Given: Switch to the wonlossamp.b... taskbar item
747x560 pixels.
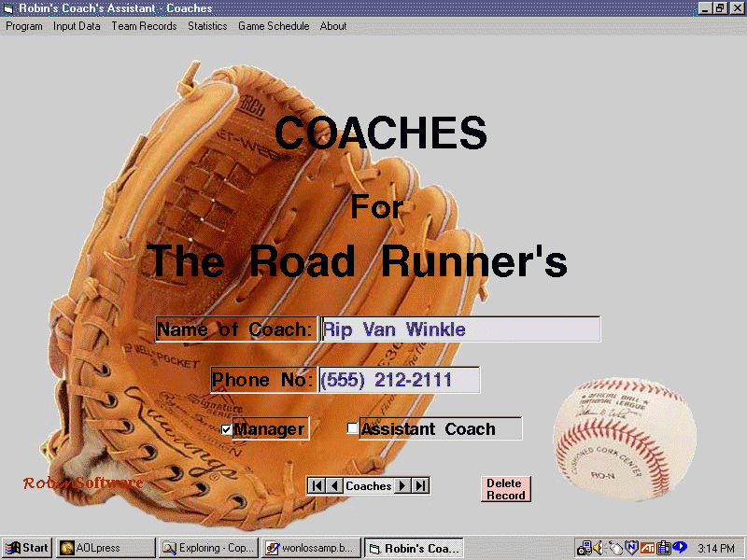Looking at the screenshot, I should pos(312,548).
